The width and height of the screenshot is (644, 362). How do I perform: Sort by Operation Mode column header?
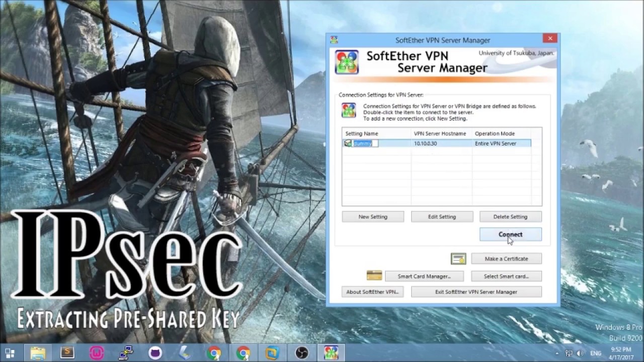click(x=502, y=134)
